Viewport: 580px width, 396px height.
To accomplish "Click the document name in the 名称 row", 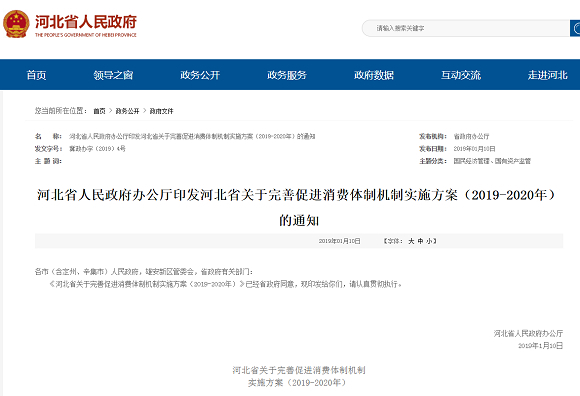I will (192, 136).
